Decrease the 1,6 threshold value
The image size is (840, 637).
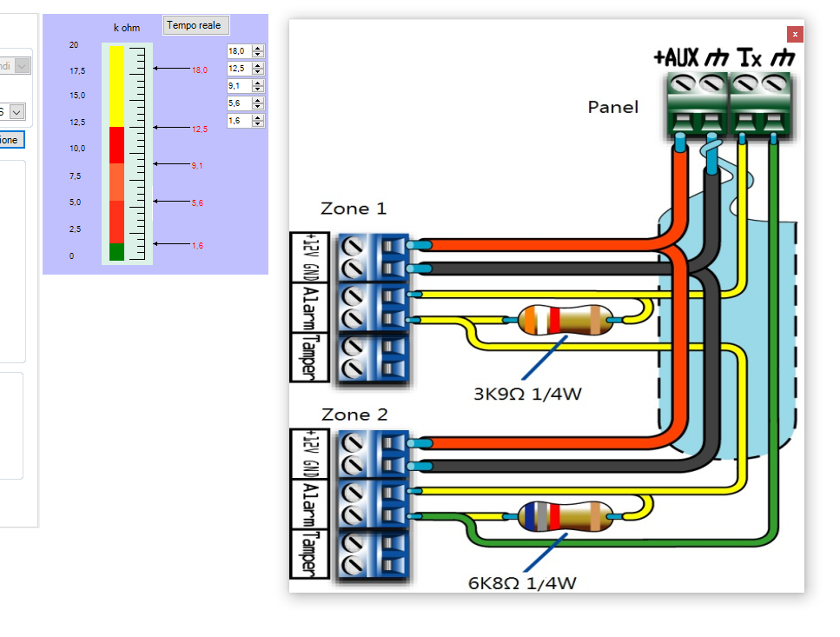(258, 124)
